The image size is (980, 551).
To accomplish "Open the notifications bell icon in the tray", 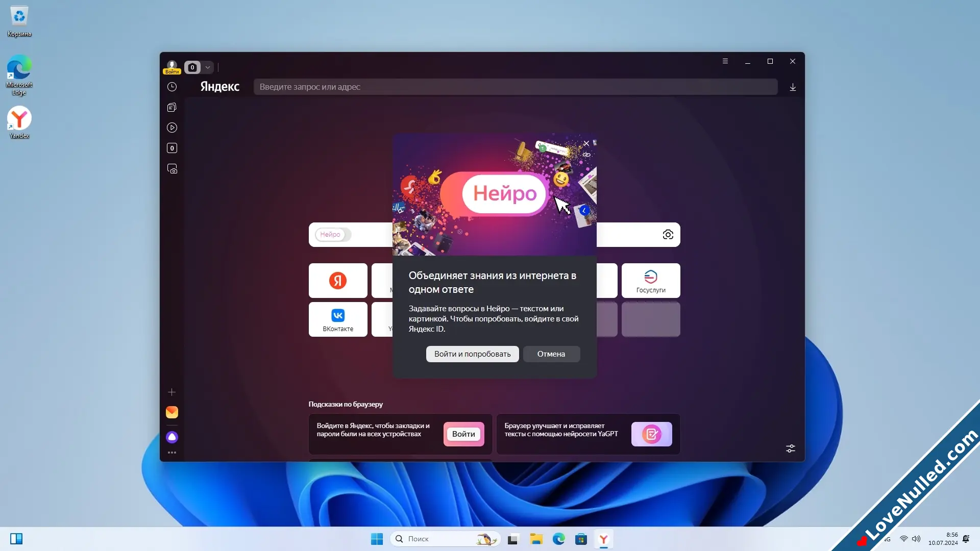I will click(x=966, y=539).
